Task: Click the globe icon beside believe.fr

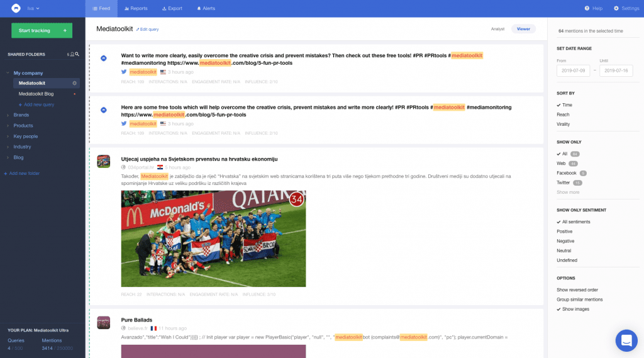Action: click(123, 328)
